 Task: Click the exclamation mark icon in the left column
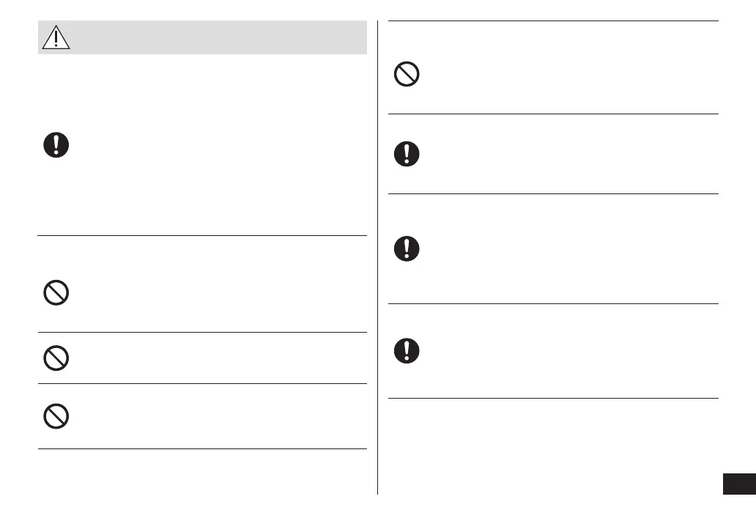tap(56, 144)
